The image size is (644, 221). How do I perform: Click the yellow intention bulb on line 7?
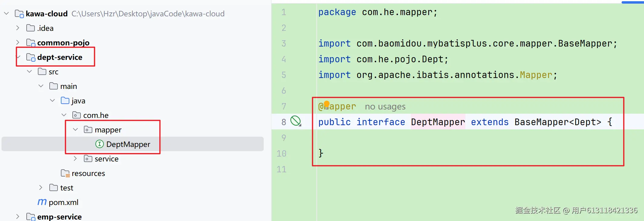pos(326,105)
